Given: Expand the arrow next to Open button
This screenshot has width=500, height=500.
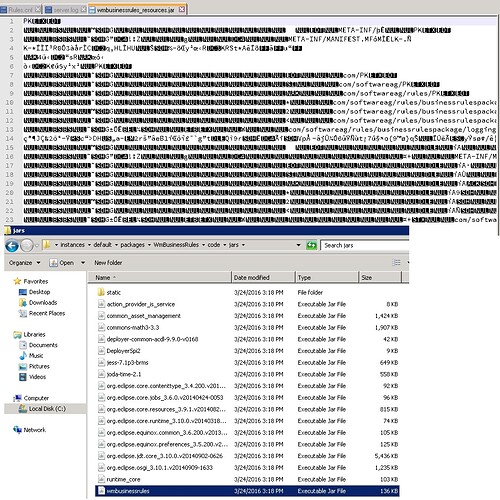Looking at the screenshot, I should 83,263.
